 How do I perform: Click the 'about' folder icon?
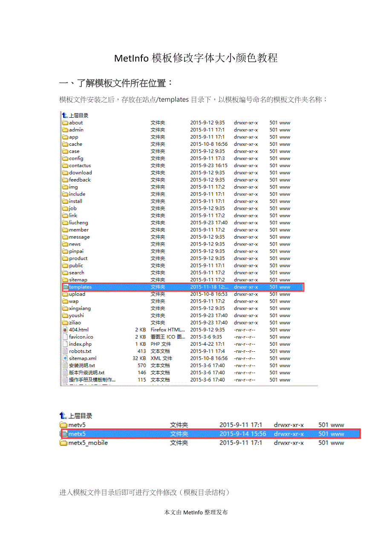coord(65,123)
